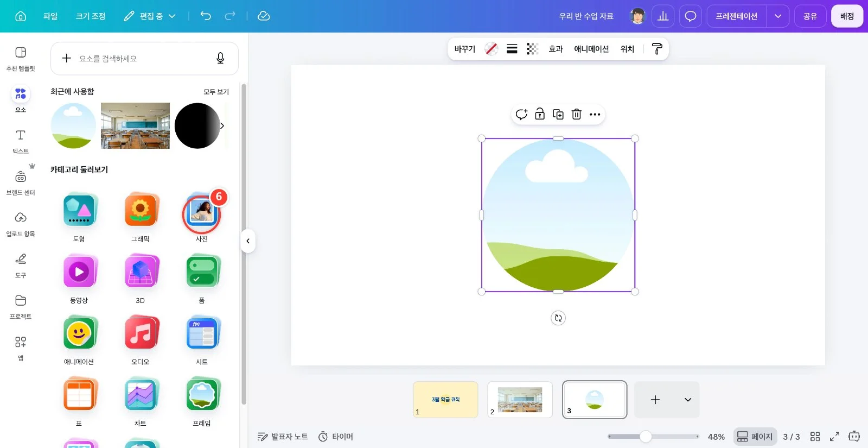Rotate the selected circle frame
Image resolution: width=868 pixels, height=448 pixels.
558,318
